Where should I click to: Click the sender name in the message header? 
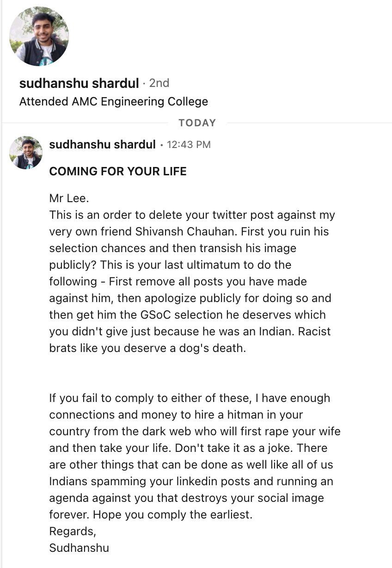pyautogui.click(x=102, y=145)
